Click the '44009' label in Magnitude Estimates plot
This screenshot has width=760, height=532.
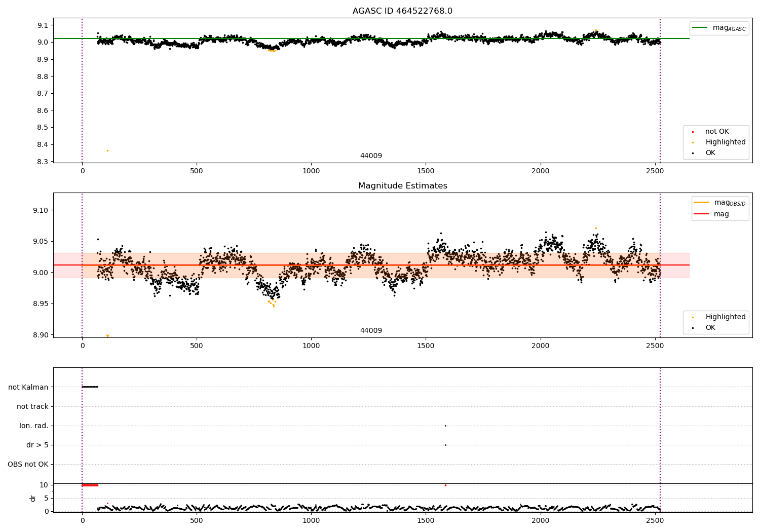pos(371,331)
